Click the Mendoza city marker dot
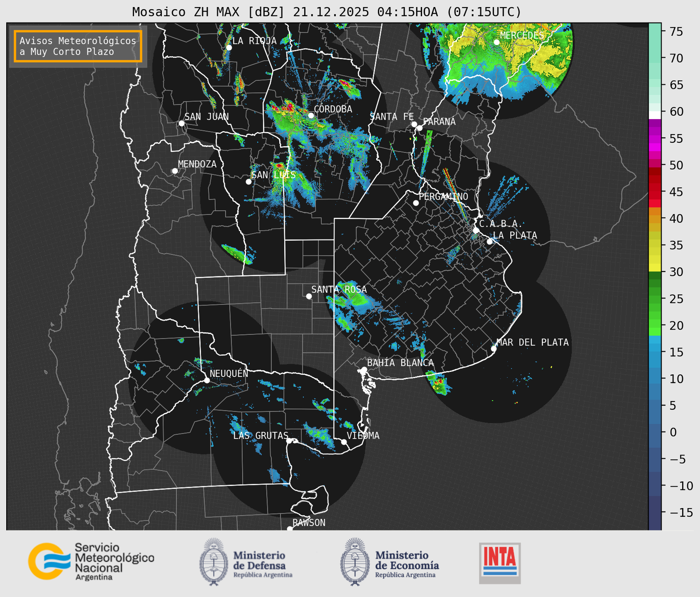This screenshot has height=597, width=700. coord(175,171)
